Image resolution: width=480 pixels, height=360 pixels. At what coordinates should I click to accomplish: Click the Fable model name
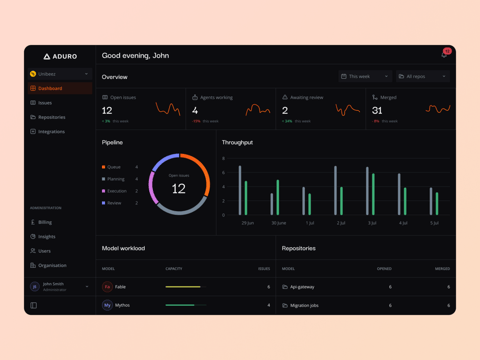tap(120, 287)
